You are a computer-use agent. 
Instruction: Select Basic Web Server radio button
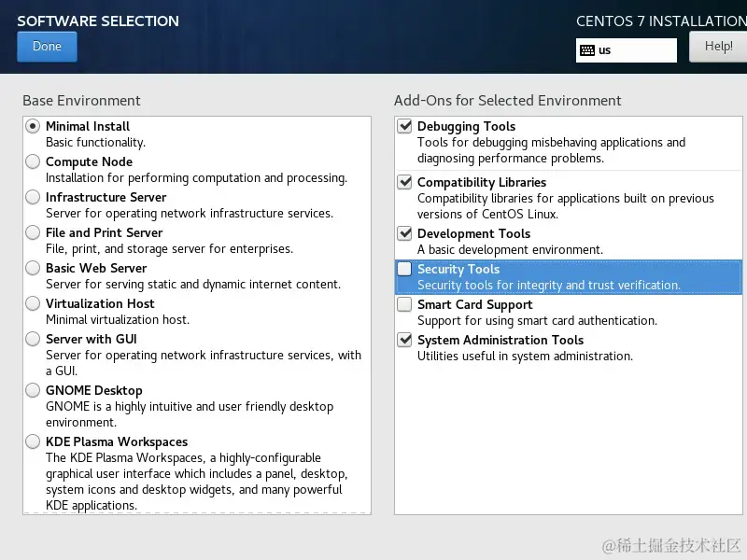pos(33,268)
